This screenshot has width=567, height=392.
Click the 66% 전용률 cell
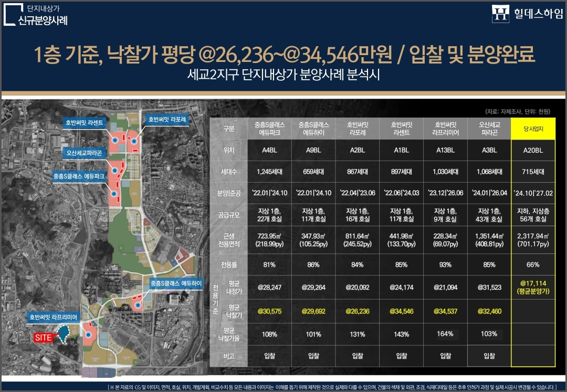pos(533,265)
